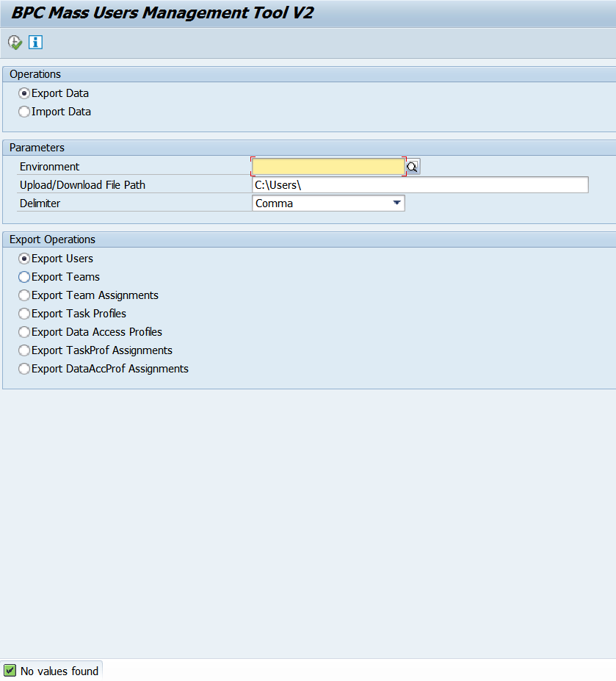The height and width of the screenshot is (681, 616).
Task: Click the Delimiter label text
Action: pyautogui.click(x=40, y=203)
